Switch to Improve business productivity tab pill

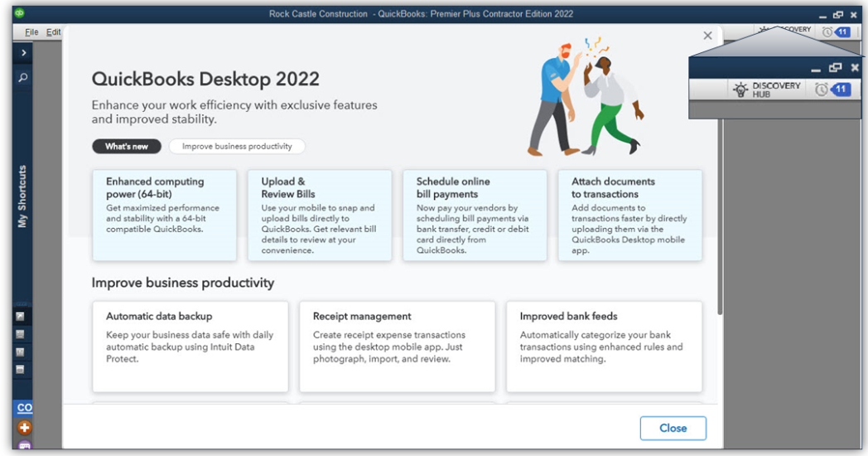coord(237,147)
